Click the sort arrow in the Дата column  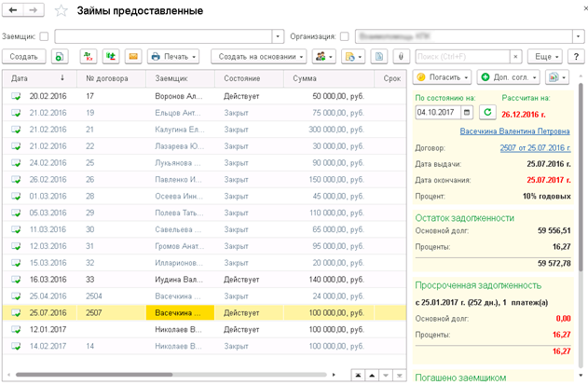pos(62,77)
